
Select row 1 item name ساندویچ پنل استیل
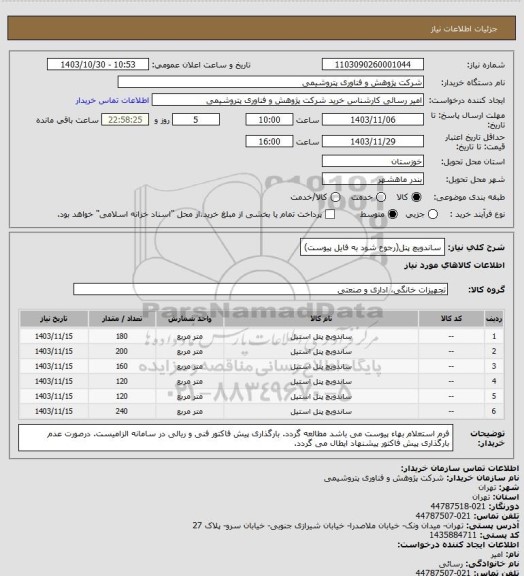(321, 336)
